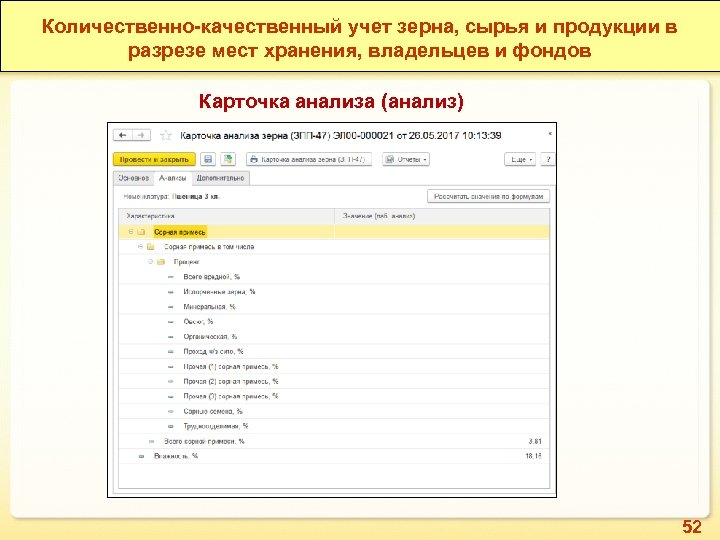Select 'Сорная примесь в том числе' row
The image size is (720, 540).
pos(334,247)
